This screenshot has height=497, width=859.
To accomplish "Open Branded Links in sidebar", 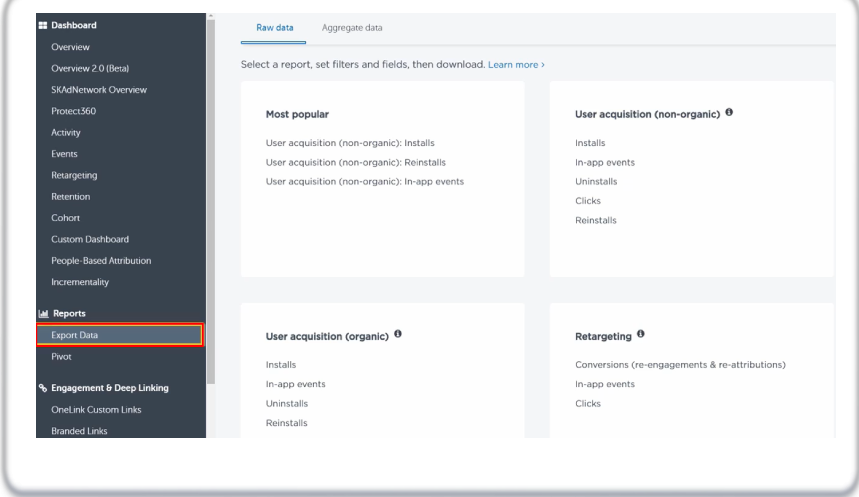I will 79,431.
